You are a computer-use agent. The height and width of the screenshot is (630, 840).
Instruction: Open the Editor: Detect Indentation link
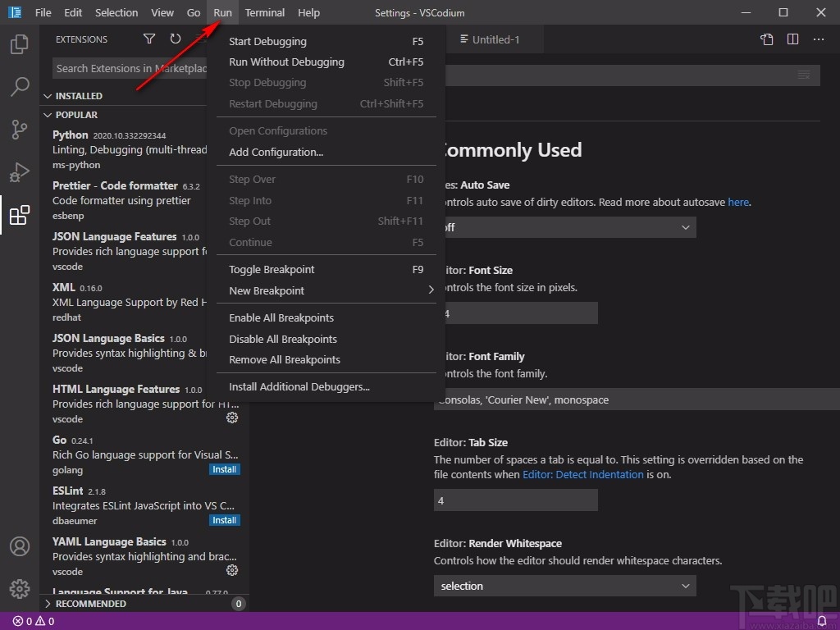(582, 474)
